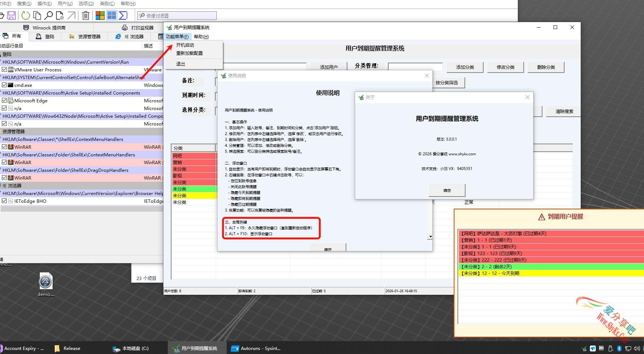644x354 pixels.
Task: Click the green 未分类 colored category row
Action: pyautogui.click(x=194, y=189)
